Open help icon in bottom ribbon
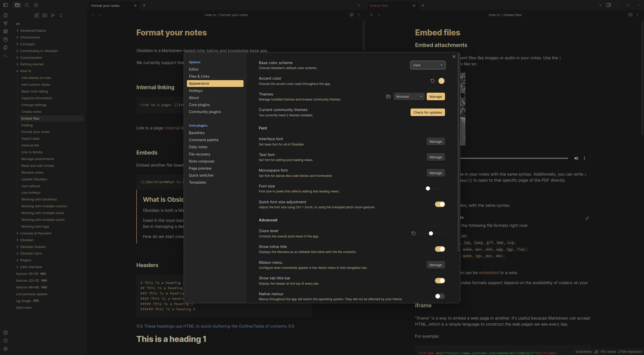This screenshot has width=644, height=355. click(x=6, y=341)
